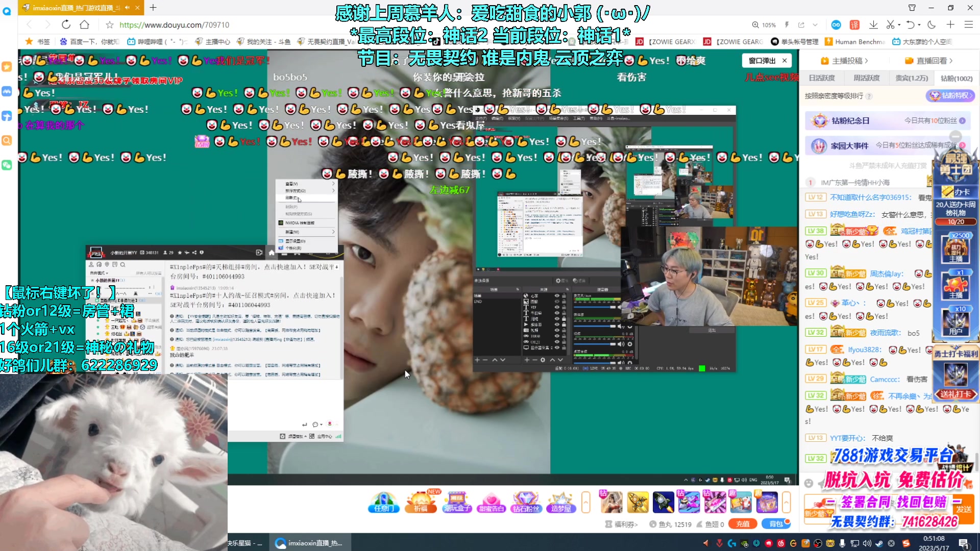980x551 pixels.
Task: Click the share page icon
Action: click(x=801, y=24)
